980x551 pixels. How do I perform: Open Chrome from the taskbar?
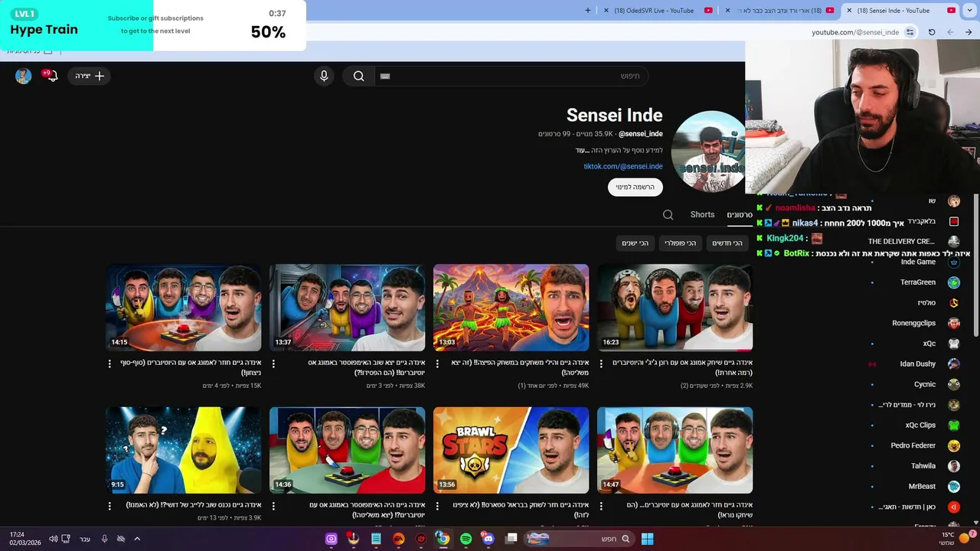coord(443,539)
